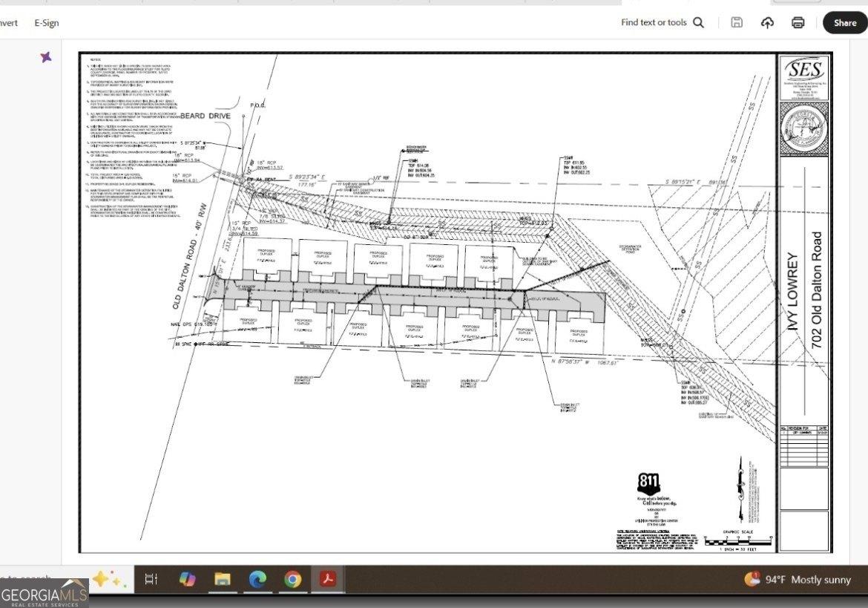Open Copilot from the taskbar
Screen dimensions: 868x608
click(x=187, y=579)
